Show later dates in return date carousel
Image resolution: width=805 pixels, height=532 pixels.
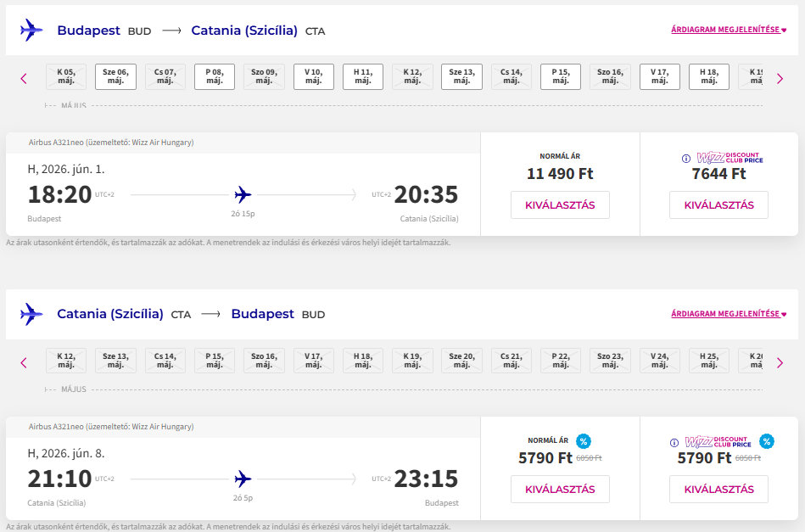(780, 363)
